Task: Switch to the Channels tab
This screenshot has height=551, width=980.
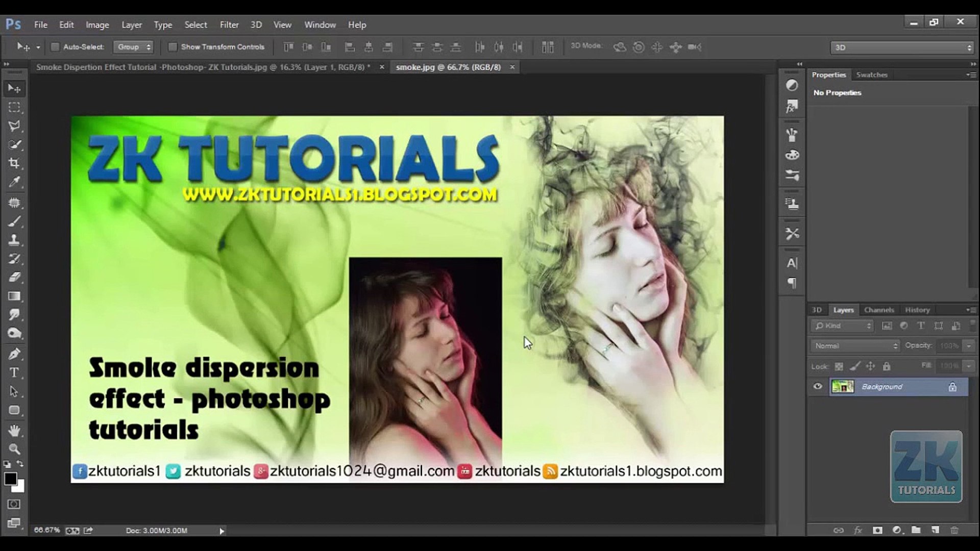Action: 879,310
